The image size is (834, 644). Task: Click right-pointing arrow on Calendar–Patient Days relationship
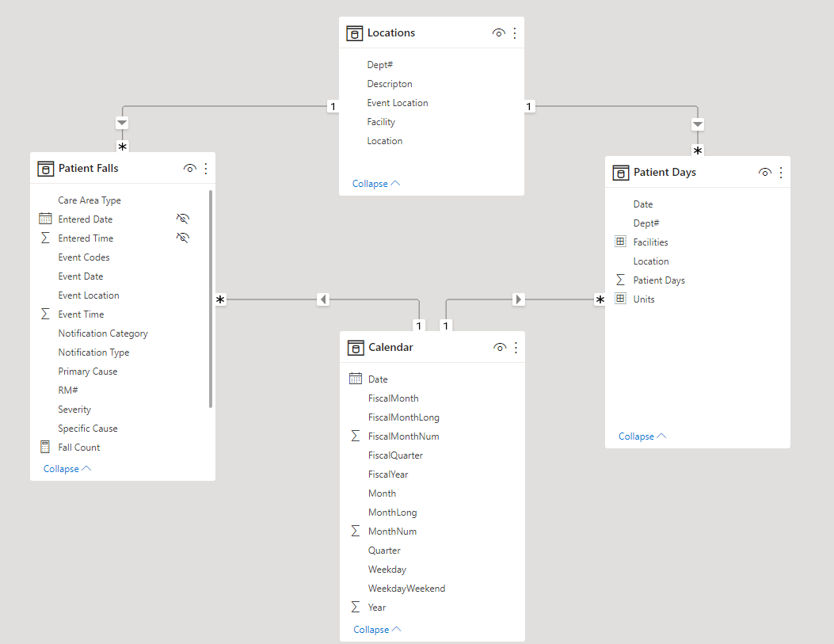[519, 299]
